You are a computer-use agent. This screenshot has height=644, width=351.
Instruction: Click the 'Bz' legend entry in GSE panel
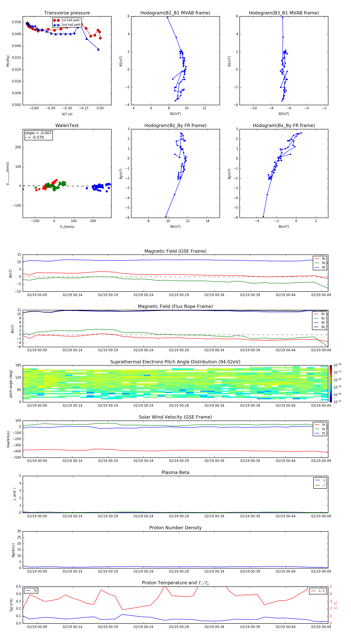coord(320,267)
